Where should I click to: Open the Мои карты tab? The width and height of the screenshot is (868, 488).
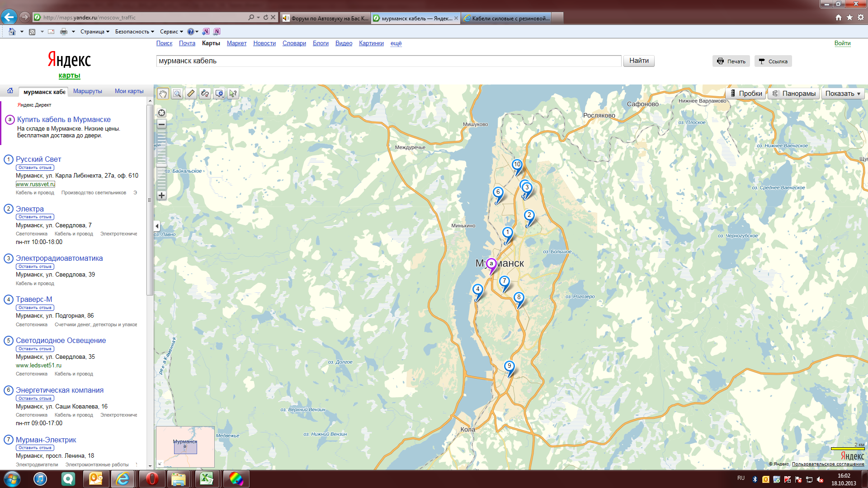(x=129, y=91)
